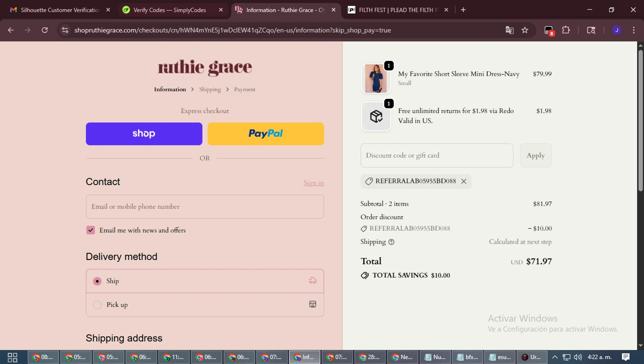Open the extension with red badge

coord(549,31)
